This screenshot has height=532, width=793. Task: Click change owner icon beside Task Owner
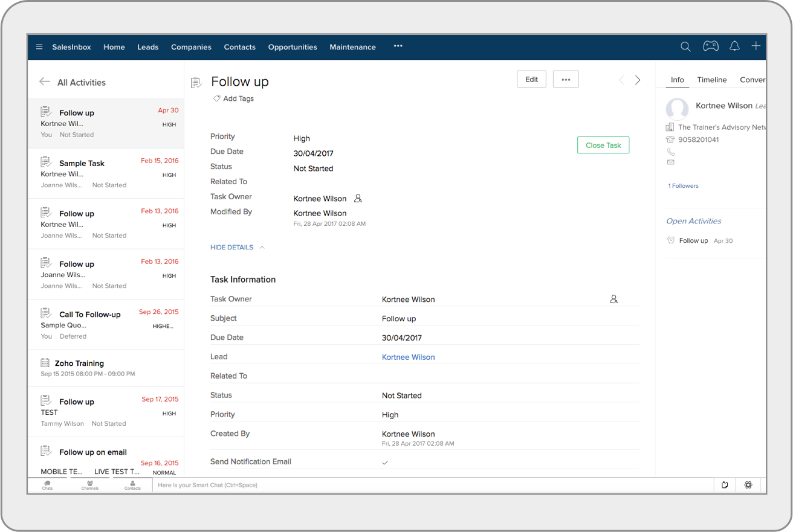358,198
